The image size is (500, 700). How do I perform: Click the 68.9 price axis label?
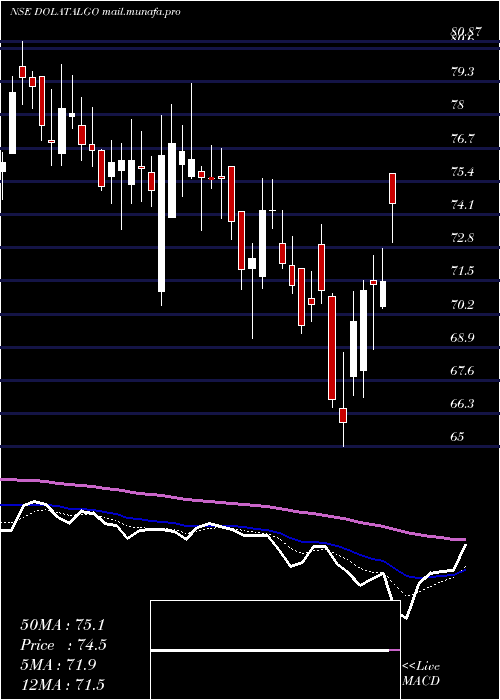point(463,338)
